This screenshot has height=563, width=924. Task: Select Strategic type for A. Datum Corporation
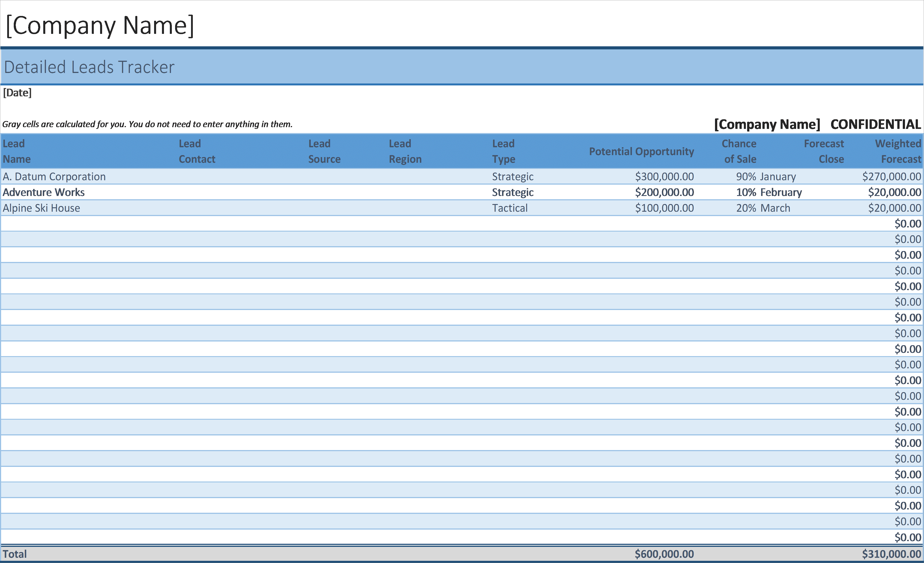(x=513, y=177)
